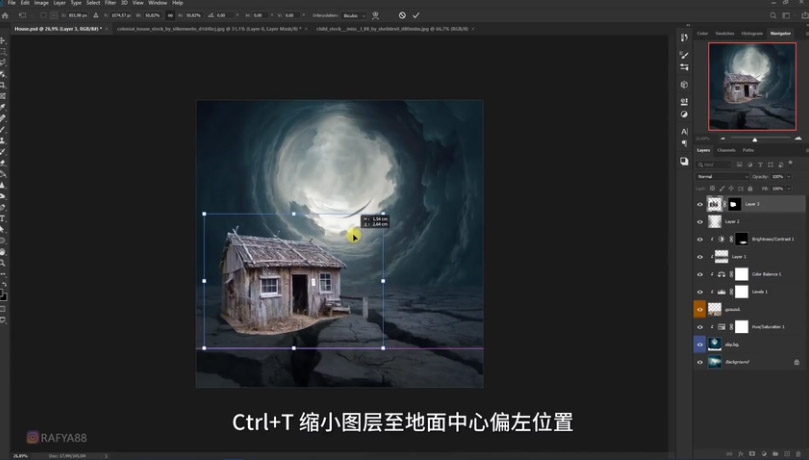Cancel the transform with the cancel icon
809x460 pixels.
402,15
